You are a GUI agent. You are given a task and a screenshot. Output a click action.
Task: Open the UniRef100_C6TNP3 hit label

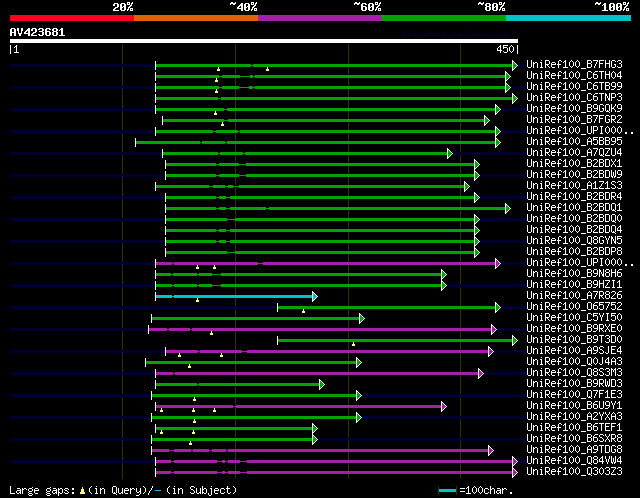(x=574, y=97)
